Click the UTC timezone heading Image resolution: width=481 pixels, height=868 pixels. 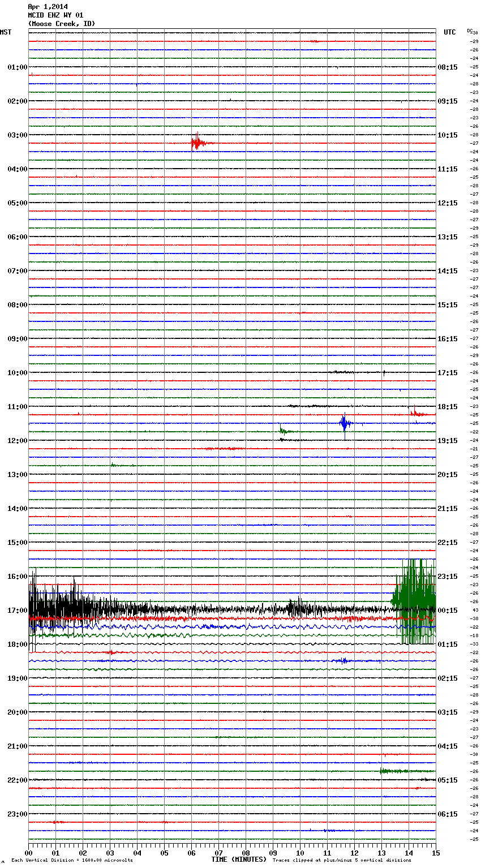tap(449, 32)
